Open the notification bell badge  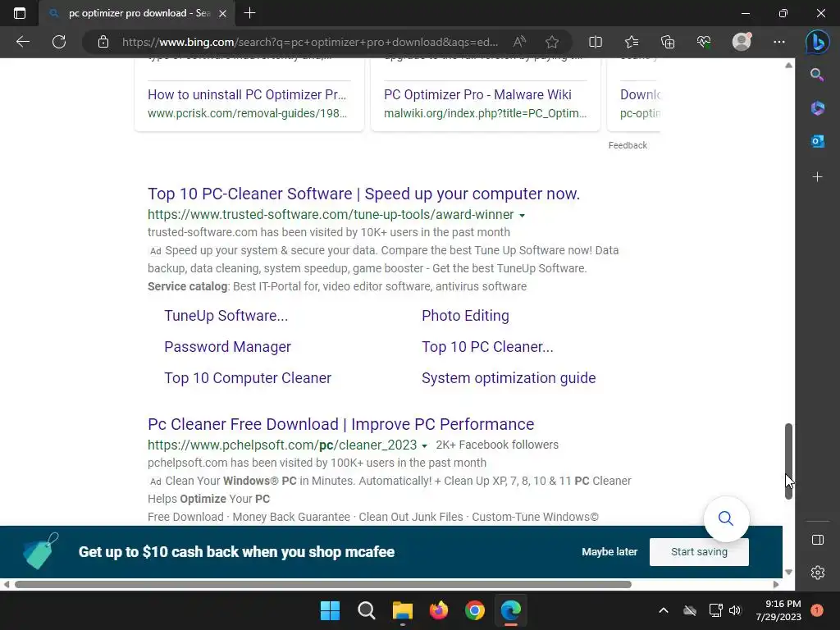point(817,610)
